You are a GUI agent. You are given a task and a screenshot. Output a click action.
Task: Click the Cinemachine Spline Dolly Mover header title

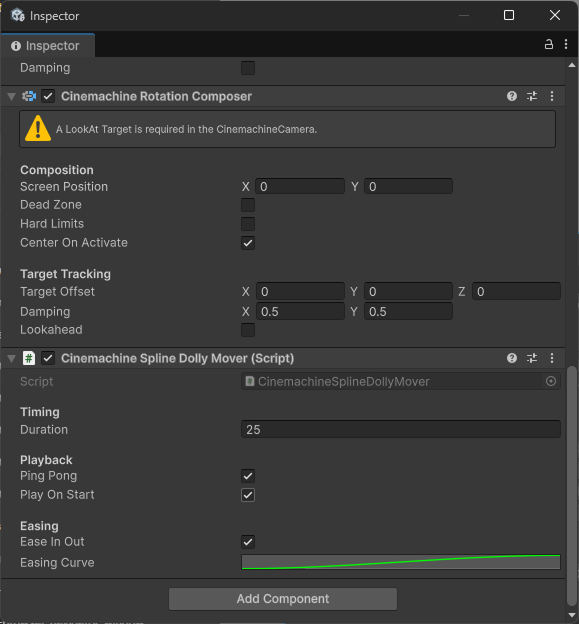pyautogui.click(x=177, y=358)
